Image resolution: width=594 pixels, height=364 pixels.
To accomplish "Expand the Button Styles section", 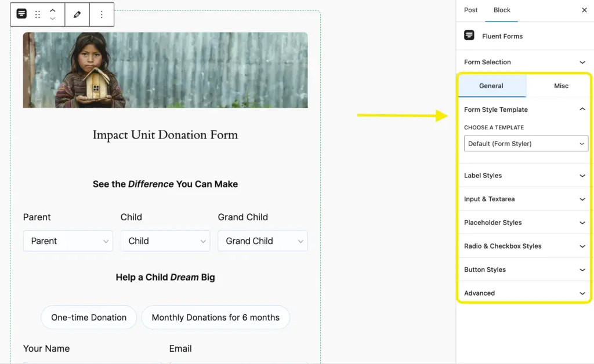I will [526, 270].
